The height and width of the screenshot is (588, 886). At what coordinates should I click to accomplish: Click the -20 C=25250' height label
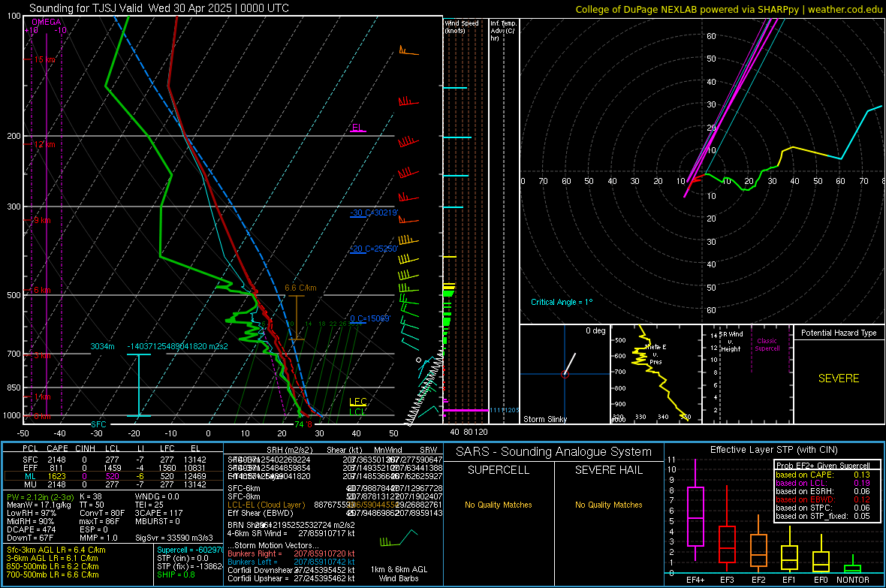tap(374, 249)
